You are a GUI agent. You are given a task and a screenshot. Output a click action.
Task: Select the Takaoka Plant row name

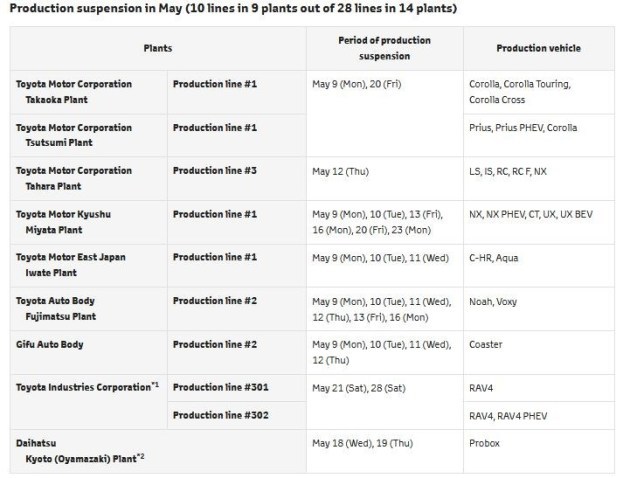[88, 92]
